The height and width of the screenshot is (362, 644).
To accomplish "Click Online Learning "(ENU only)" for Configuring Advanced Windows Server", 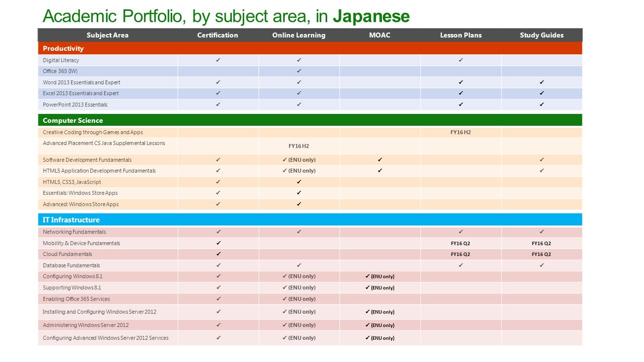I will (302, 338).
